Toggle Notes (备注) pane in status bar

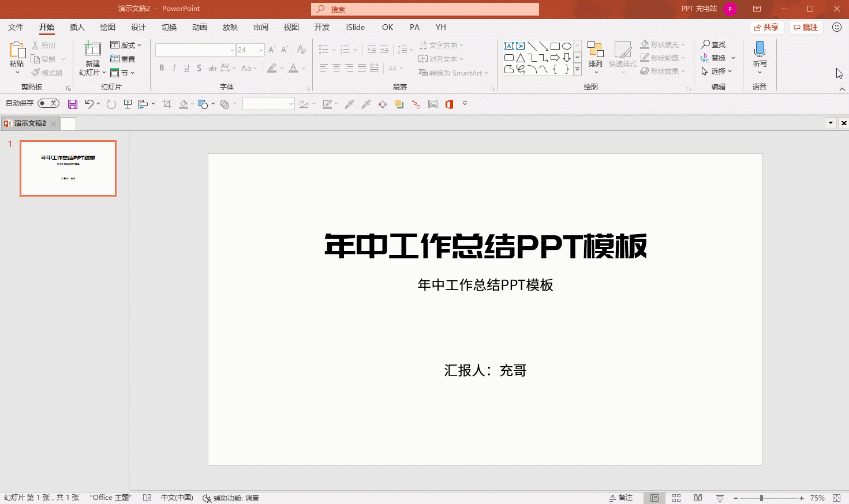621,498
